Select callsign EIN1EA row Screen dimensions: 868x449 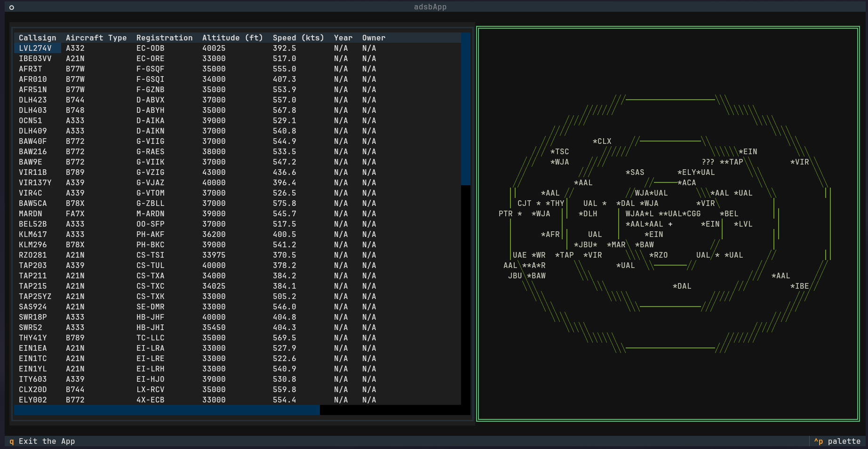click(x=238, y=348)
